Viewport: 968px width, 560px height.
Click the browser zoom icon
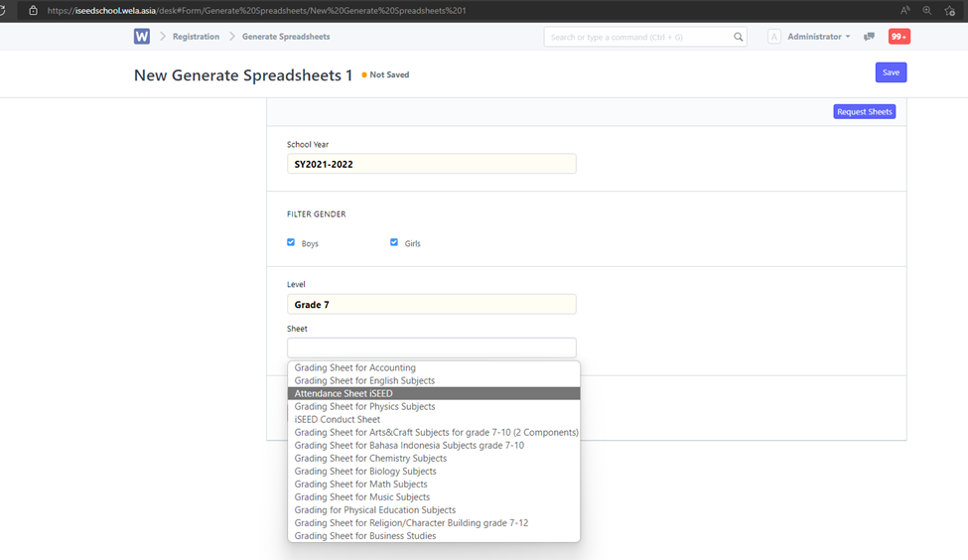point(927,10)
